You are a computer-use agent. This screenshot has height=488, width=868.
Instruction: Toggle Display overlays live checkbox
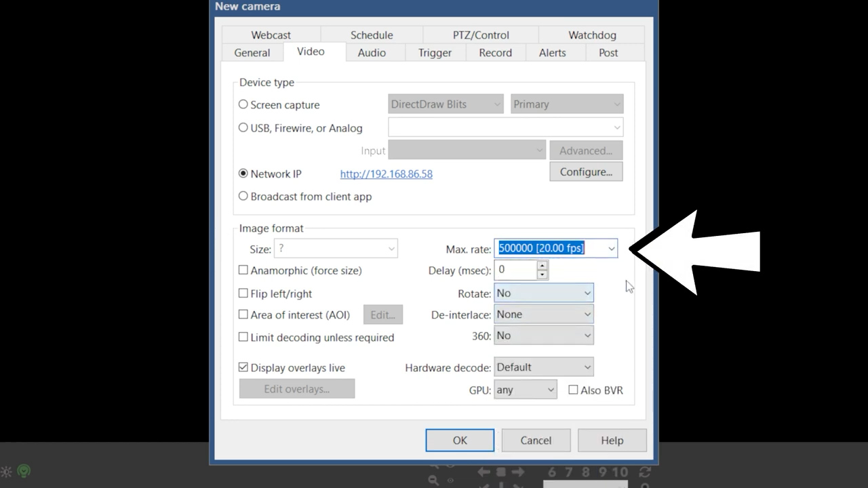pyautogui.click(x=243, y=367)
